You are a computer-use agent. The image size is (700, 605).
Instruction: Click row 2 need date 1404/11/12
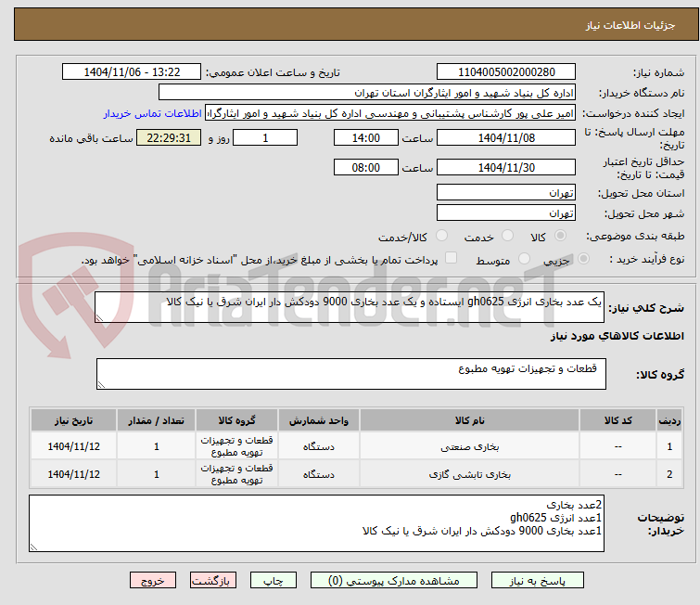point(73,474)
